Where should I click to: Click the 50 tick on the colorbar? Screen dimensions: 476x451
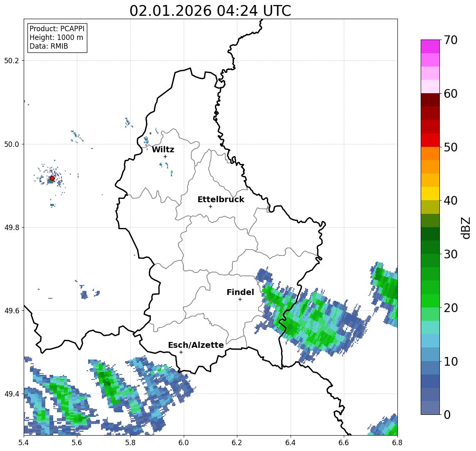451,147
